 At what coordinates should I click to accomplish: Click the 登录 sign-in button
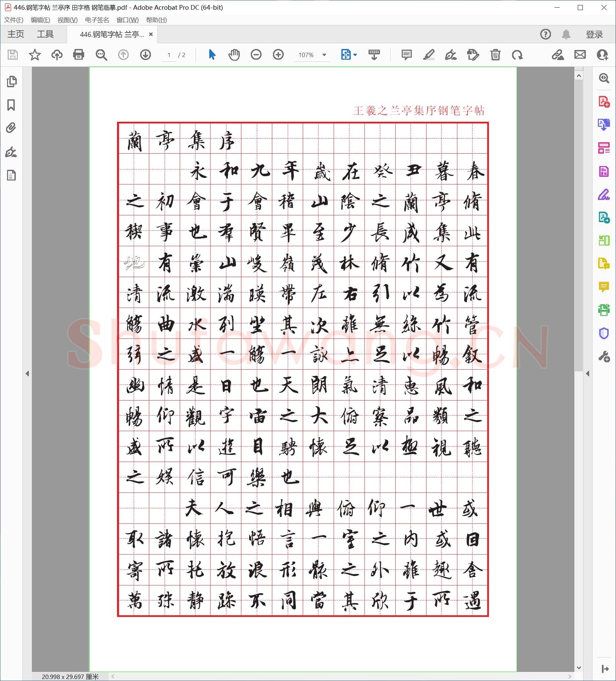pos(595,34)
